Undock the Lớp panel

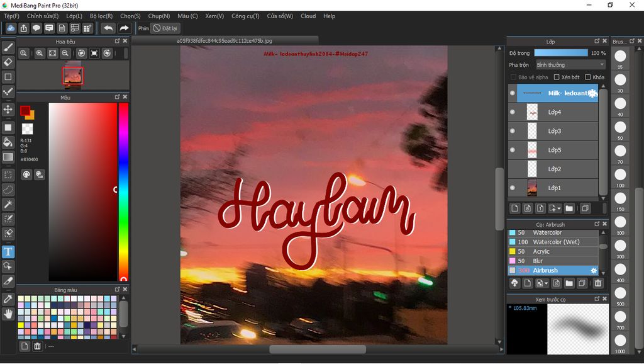pos(597,41)
